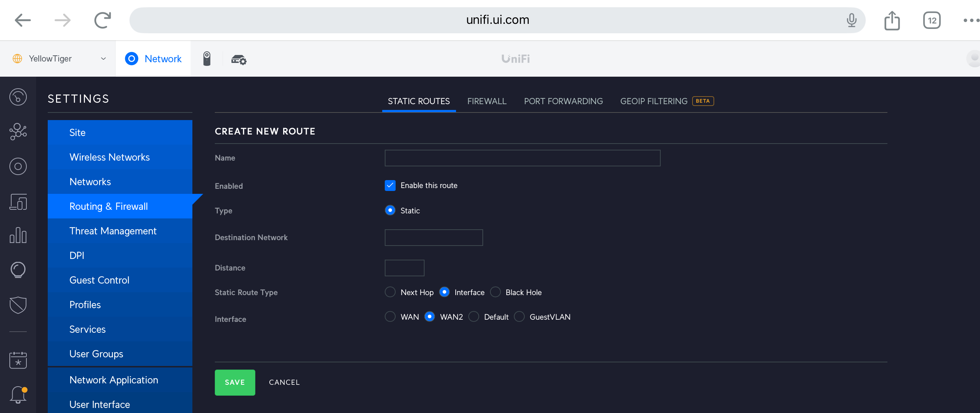Open User Groups settings

coord(120,354)
